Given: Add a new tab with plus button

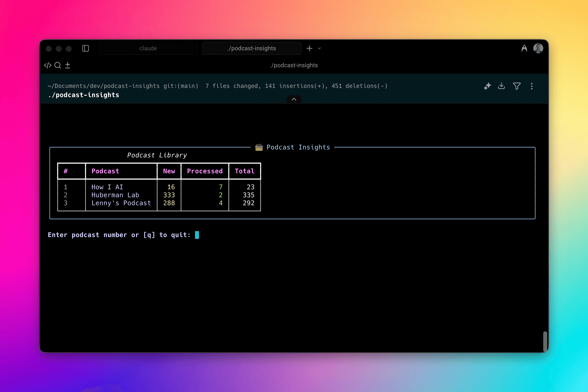Looking at the screenshot, I should (x=309, y=48).
